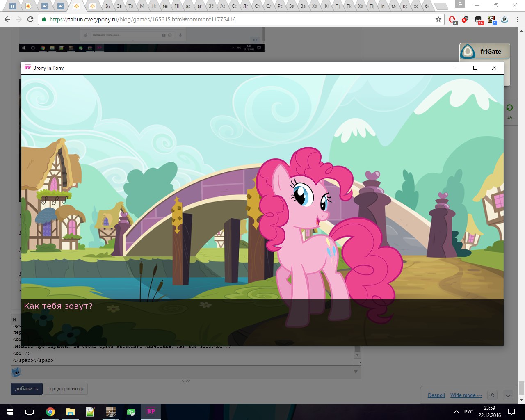
Task: Toggle the Wide mode link
Action: [466, 395]
